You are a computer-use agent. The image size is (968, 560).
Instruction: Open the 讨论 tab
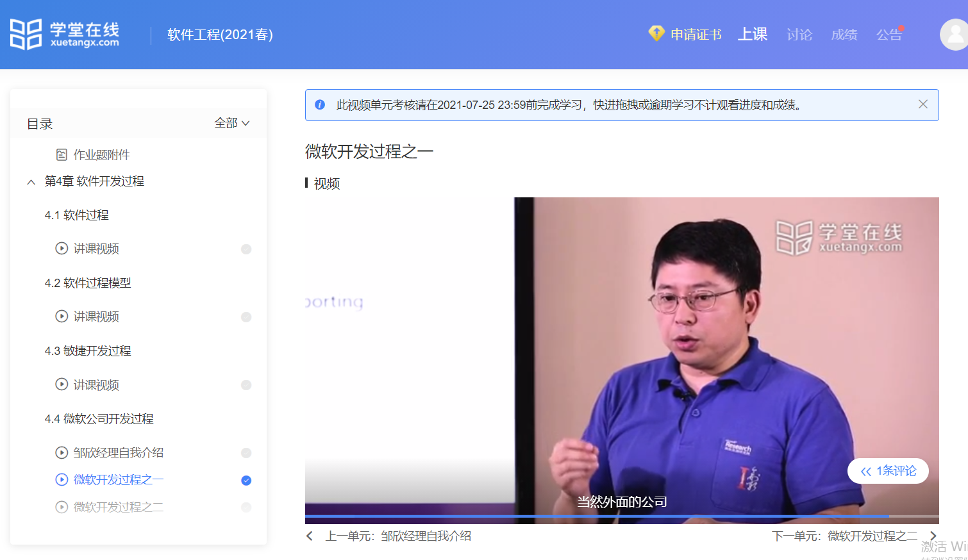coord(799,35)
